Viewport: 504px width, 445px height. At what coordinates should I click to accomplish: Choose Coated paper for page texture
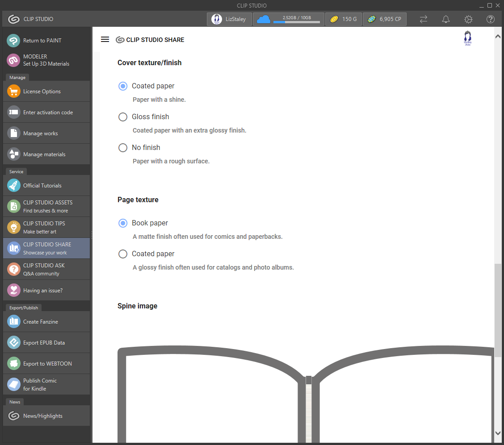[123, 254]
